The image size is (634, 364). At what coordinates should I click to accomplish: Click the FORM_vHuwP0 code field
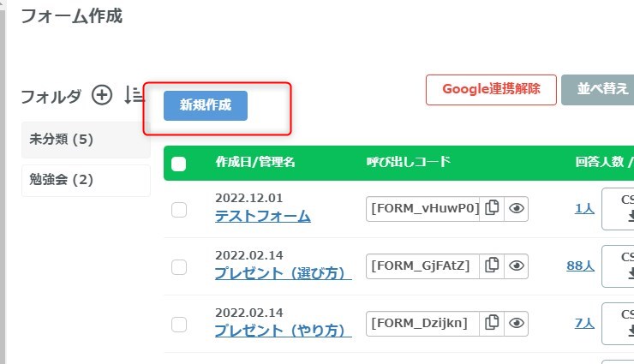pos(422,208)
